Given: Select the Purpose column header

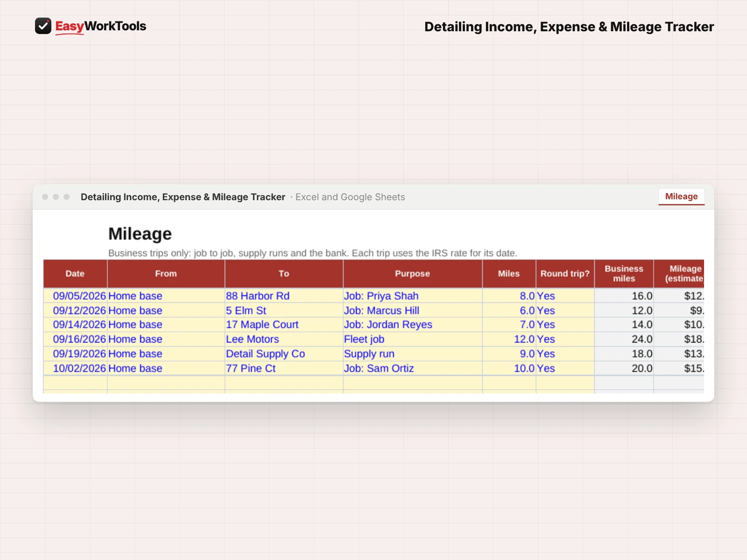Looking at the screenshot, I should tap(413, 273).
